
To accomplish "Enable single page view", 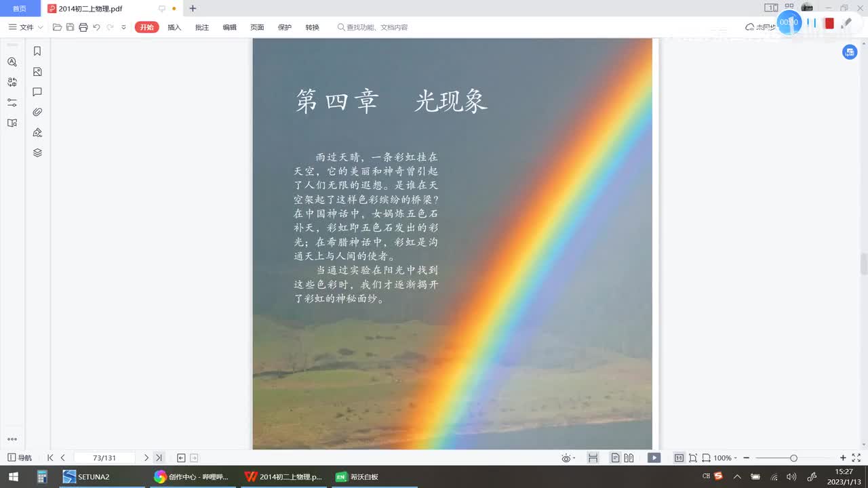I will tap(615, 458).
